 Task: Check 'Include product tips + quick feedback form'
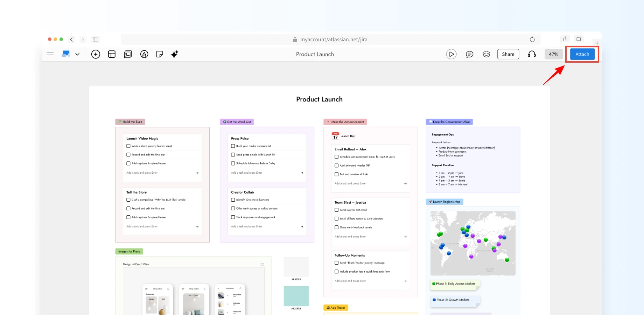point(337,272)
